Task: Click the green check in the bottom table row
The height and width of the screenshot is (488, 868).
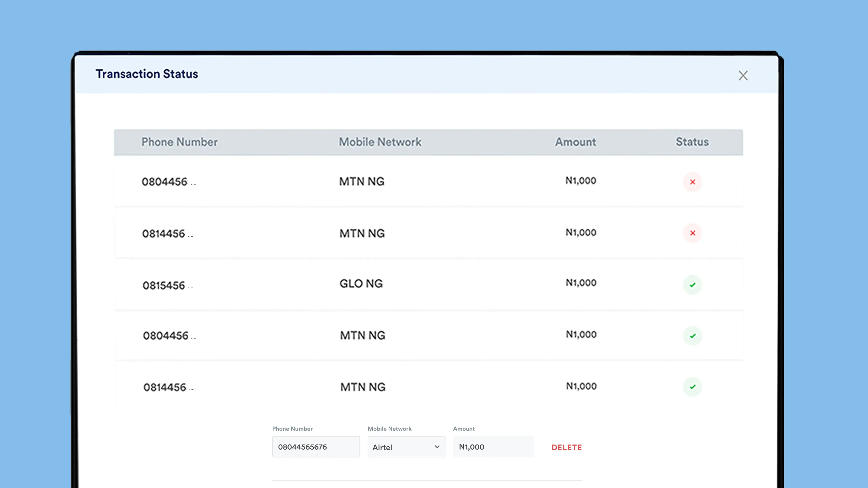Action: pyautogui.click(x=692, y=387)
